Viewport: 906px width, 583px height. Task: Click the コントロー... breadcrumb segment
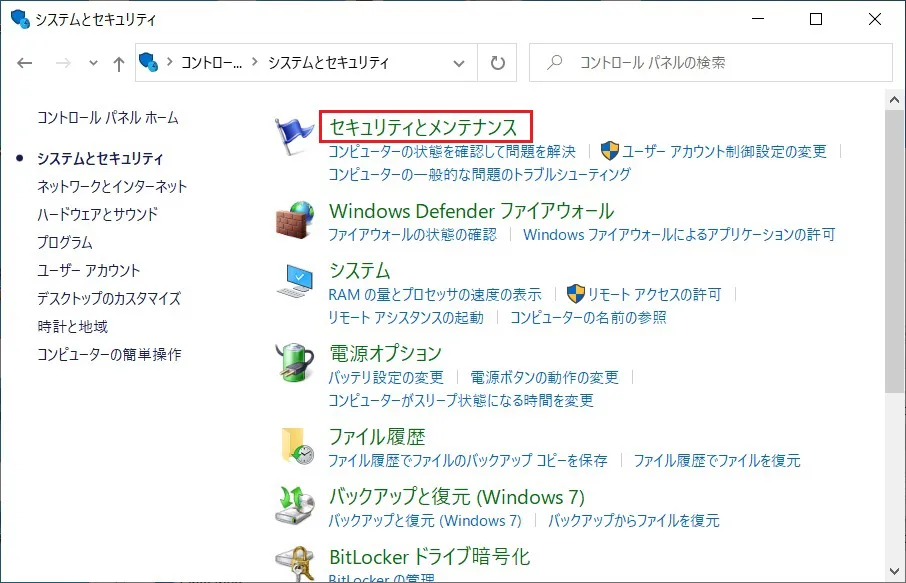211,62
